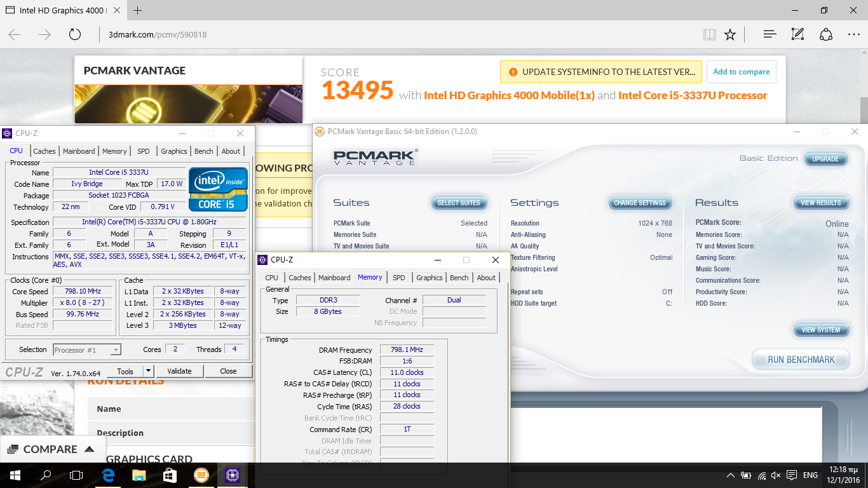Image resolution: width=868 pixels, height=488 pixels.
Task: Show hidden system tray icons
Action: (731, 475)
